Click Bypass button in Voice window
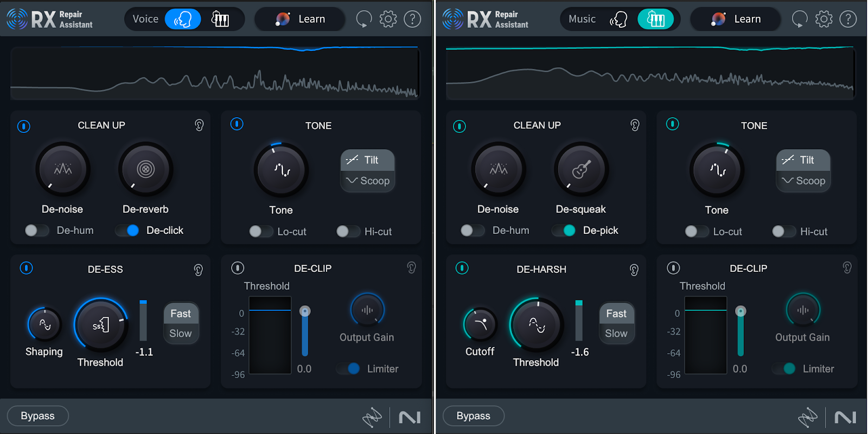 point(38,416)
